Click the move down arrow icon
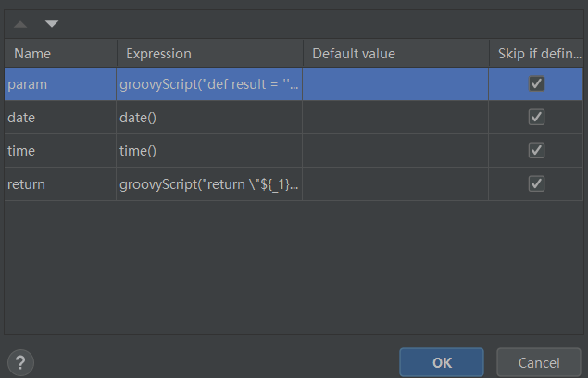This screenshot has height=378, width=588. point(52,24)
